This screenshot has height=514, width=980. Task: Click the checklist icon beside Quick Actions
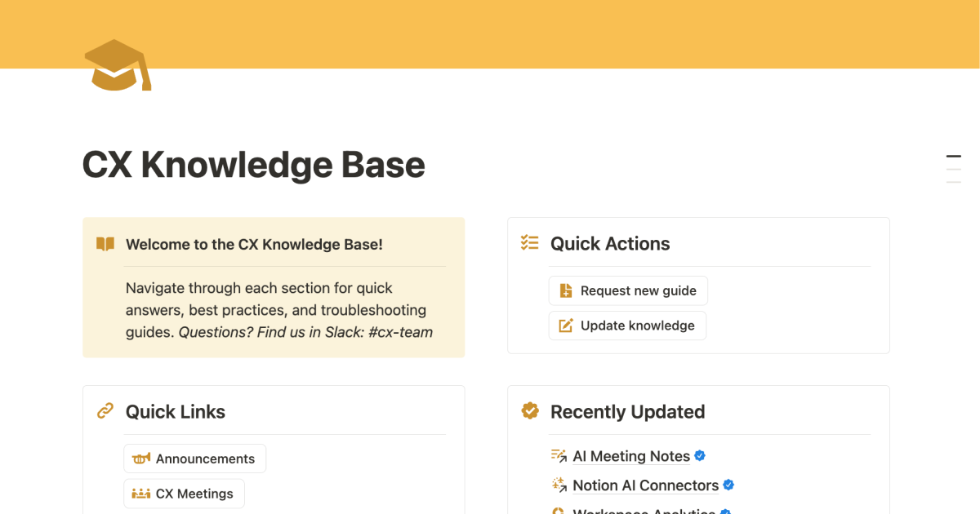pyautogui.click(x=529, y=242)
